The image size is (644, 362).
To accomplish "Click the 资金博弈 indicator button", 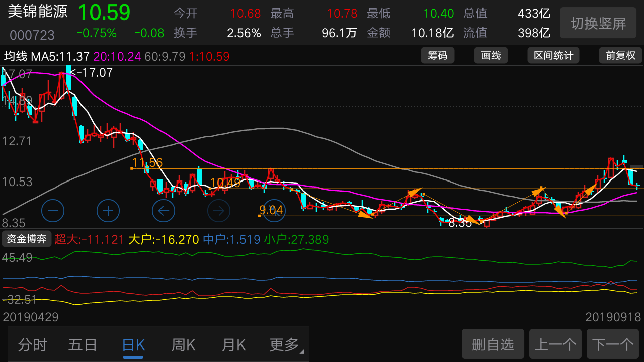I will pos(27,239).
